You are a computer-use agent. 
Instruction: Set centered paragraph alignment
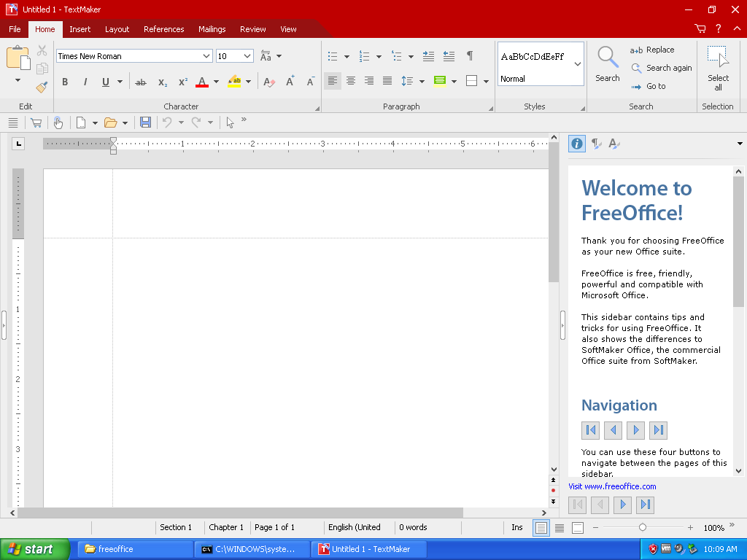(351, 81)
